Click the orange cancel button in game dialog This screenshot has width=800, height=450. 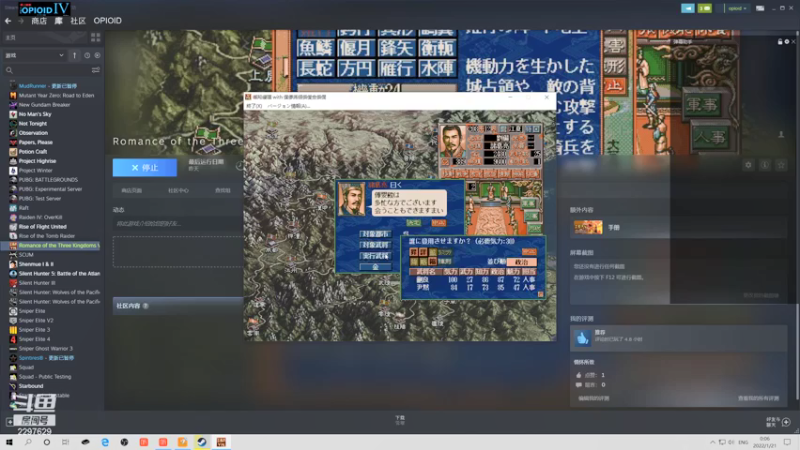coord(438,223)
